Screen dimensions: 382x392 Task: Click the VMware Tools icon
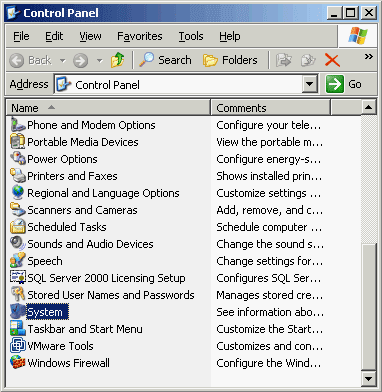pos(18,346)
